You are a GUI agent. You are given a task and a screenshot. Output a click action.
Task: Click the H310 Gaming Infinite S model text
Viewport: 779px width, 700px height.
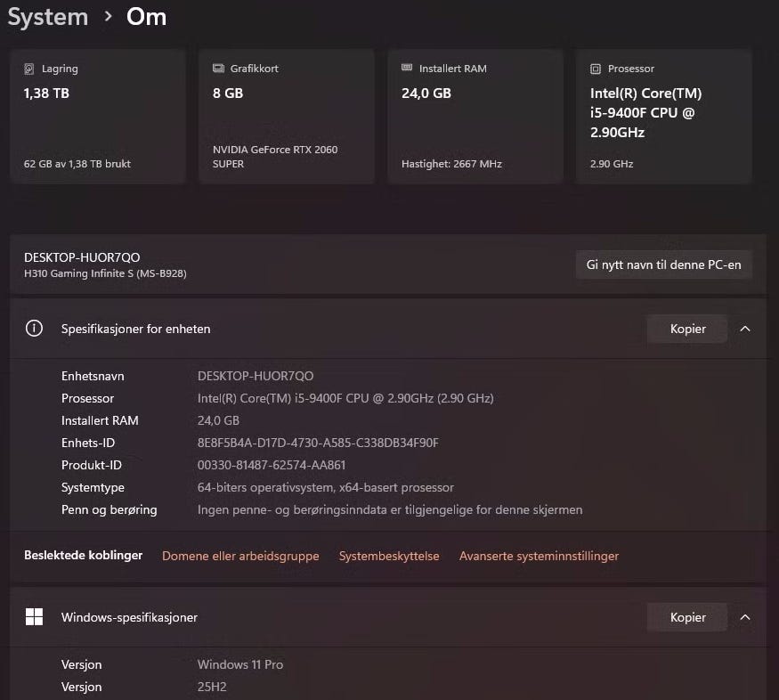[x=105, y=273]
